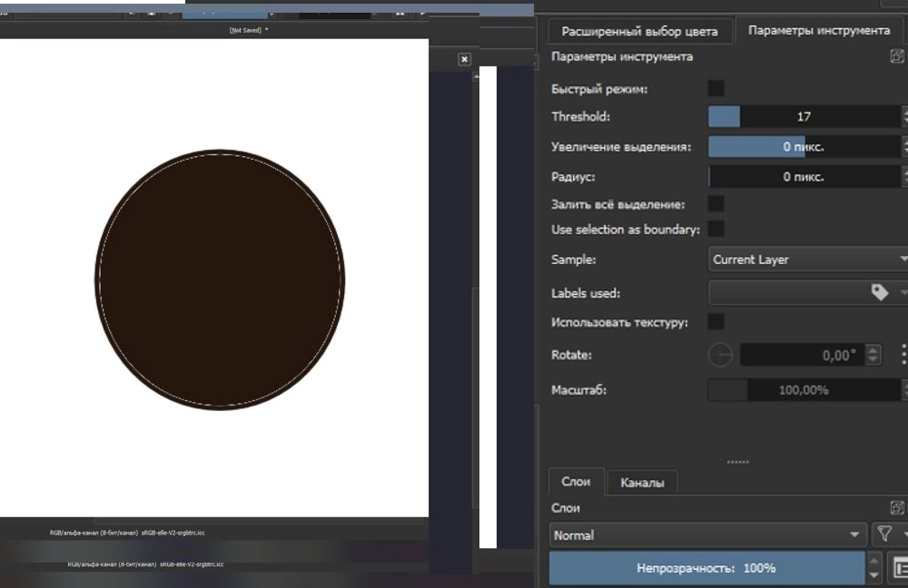The image size is (908, 588).
Task: Open the Параметры инструмента tab
Action: pyautogui.click(x=819, y=30)
